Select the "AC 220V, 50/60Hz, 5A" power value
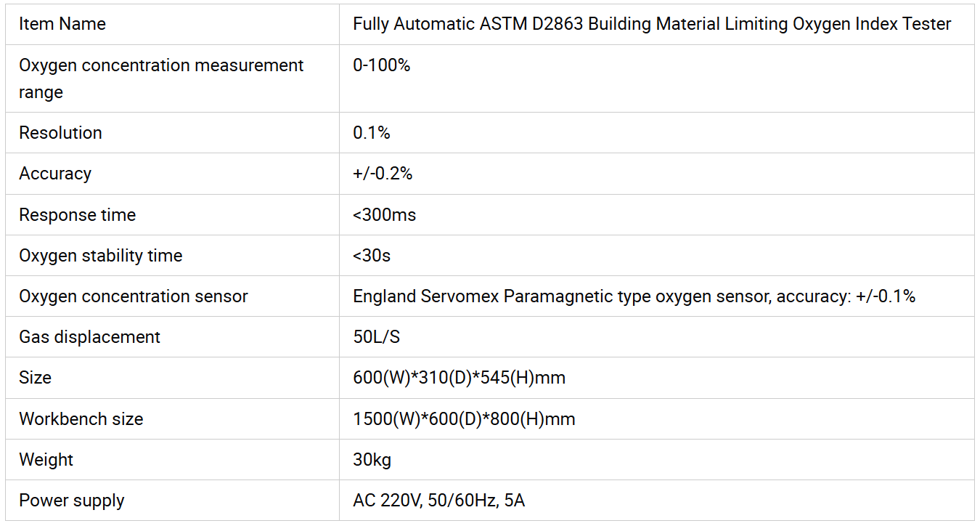This screenshot has width=980, height=526. [x=438, y=501]
